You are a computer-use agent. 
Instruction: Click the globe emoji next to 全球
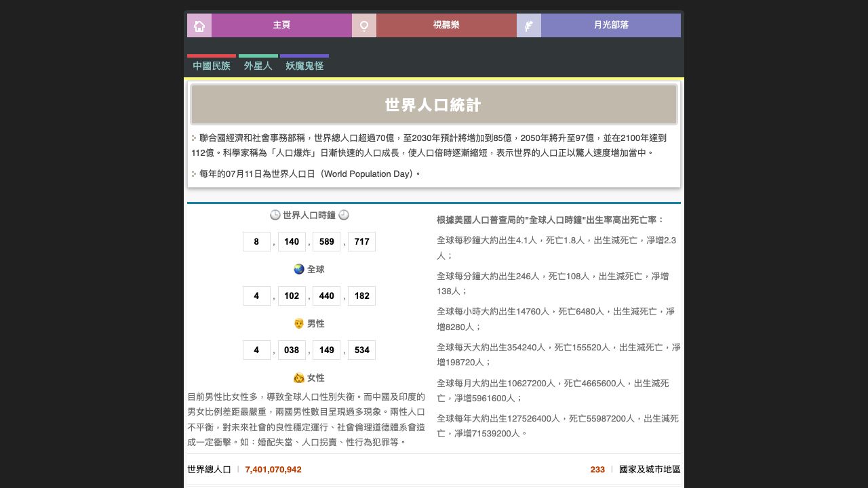(298, 269)
